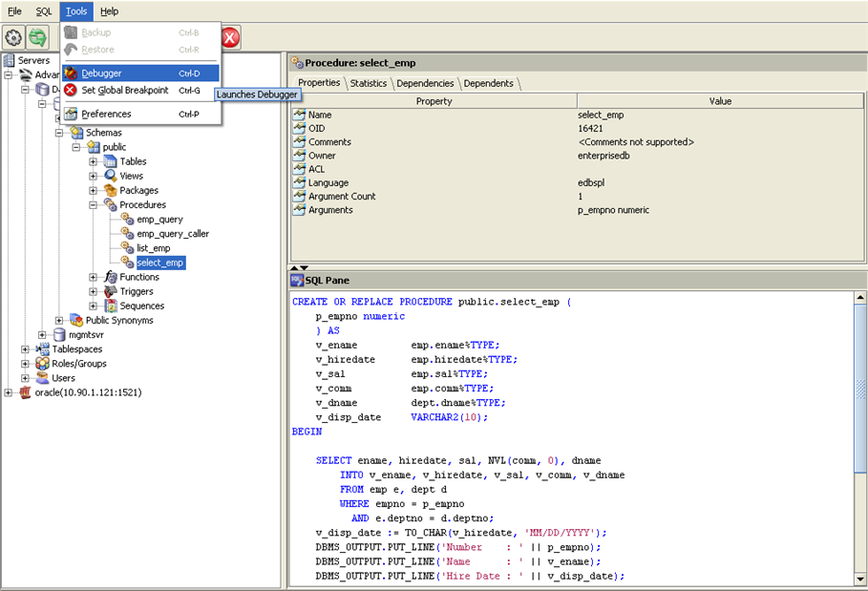Select the Tables node icon
The height and width of the screenshot is (591, 868).
click(111, 161)
